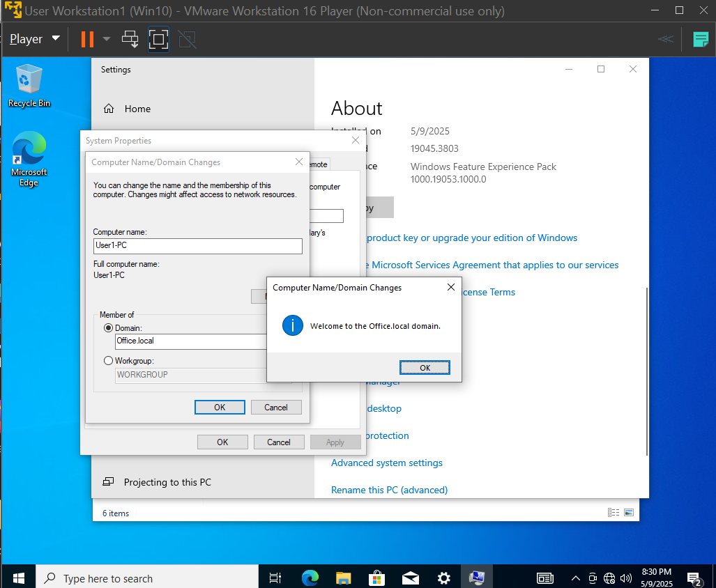Open News and interests taskbar icon
This screenshot has width=716, height=588.
coord(544,578)
